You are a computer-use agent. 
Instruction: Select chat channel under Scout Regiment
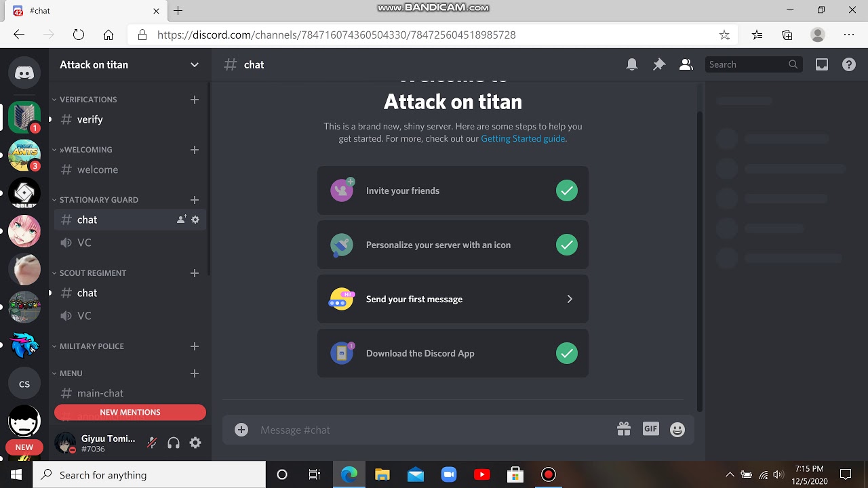[x=130, y=293]
